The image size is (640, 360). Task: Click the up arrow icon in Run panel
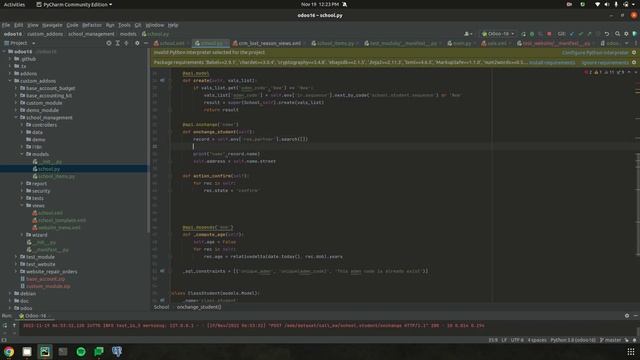click(14, 326)
